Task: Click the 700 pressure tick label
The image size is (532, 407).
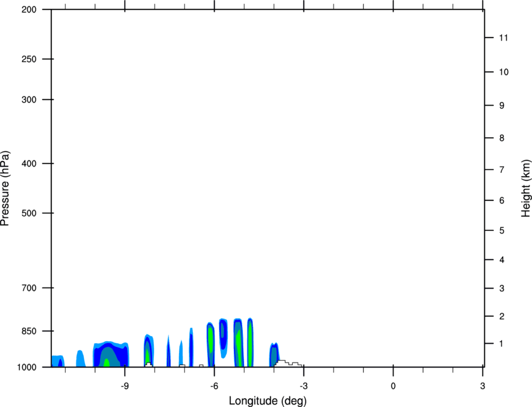Action: coord(29,288)
